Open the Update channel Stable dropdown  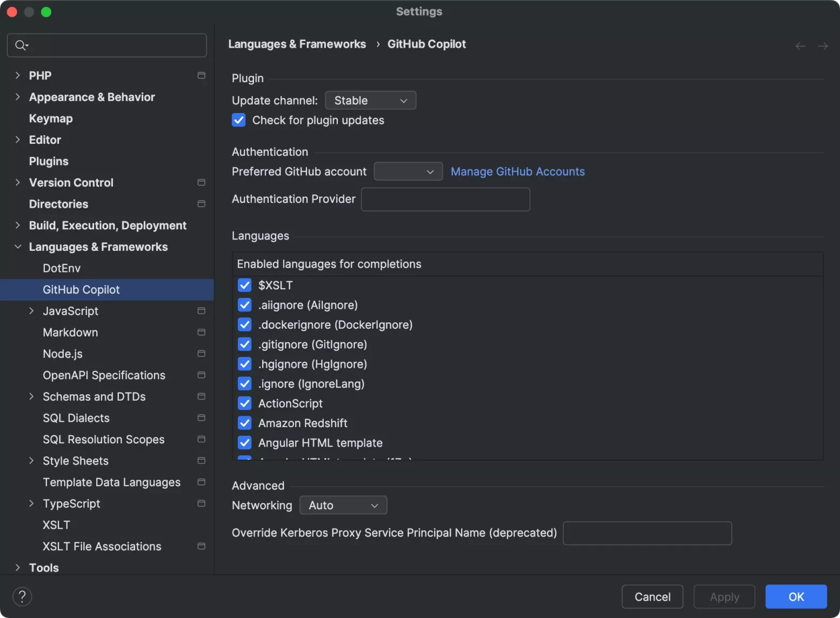coord(371,101)
